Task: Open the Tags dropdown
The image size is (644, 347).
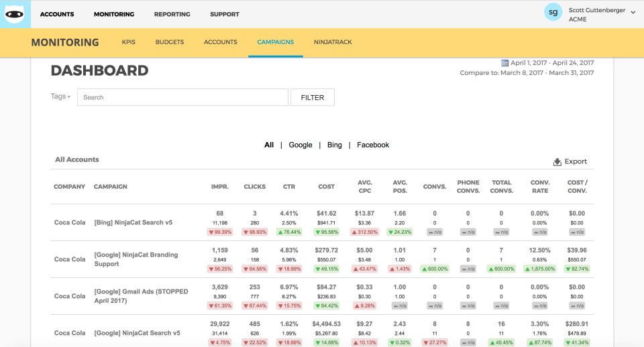Action: click(60, 96)
